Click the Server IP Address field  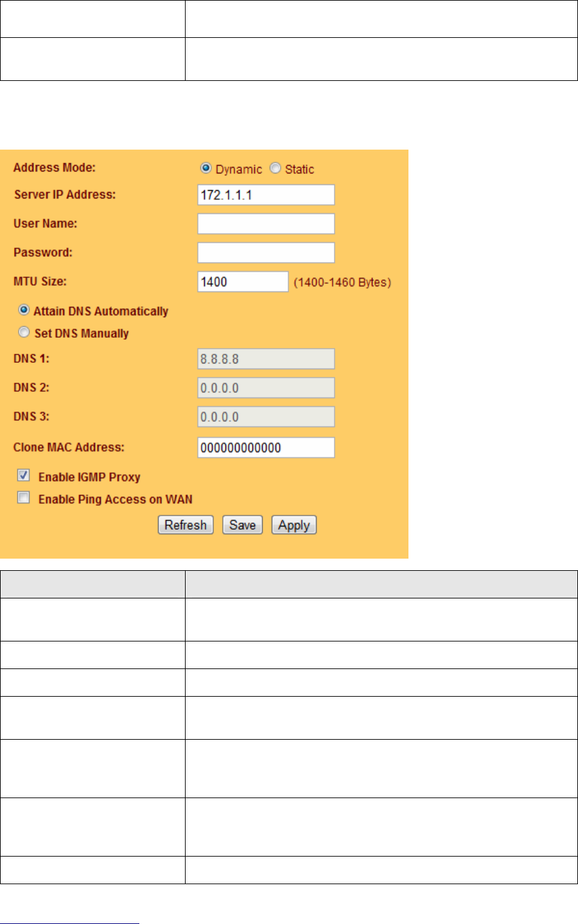[x=266, y=195]
